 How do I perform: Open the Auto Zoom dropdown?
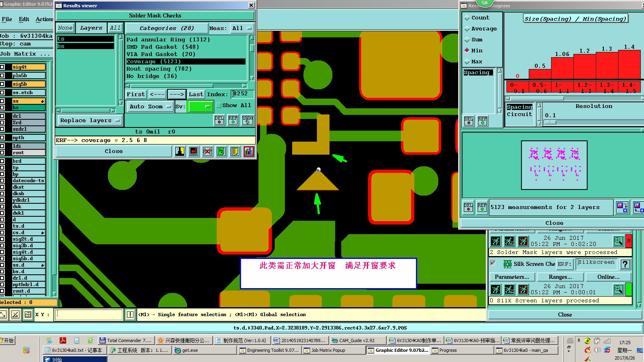coord(150,107)
